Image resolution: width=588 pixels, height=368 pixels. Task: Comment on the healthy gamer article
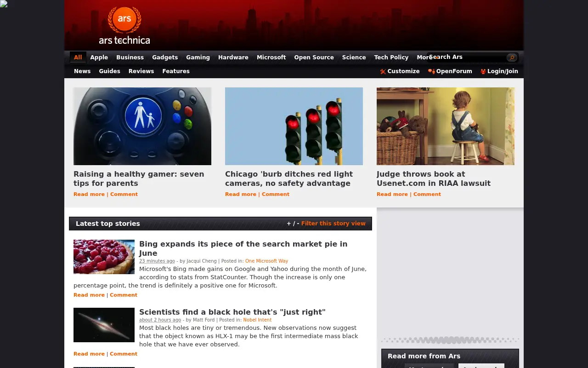point(124,194)
